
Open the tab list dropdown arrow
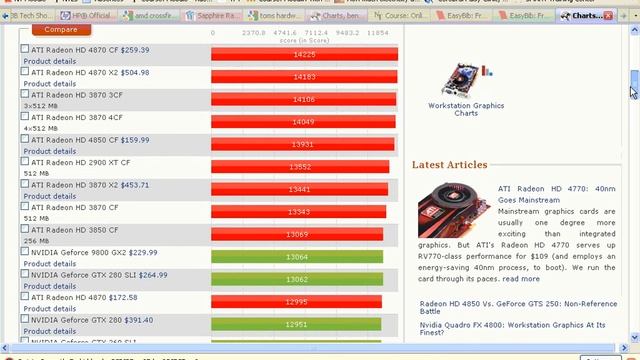point(636,16)
